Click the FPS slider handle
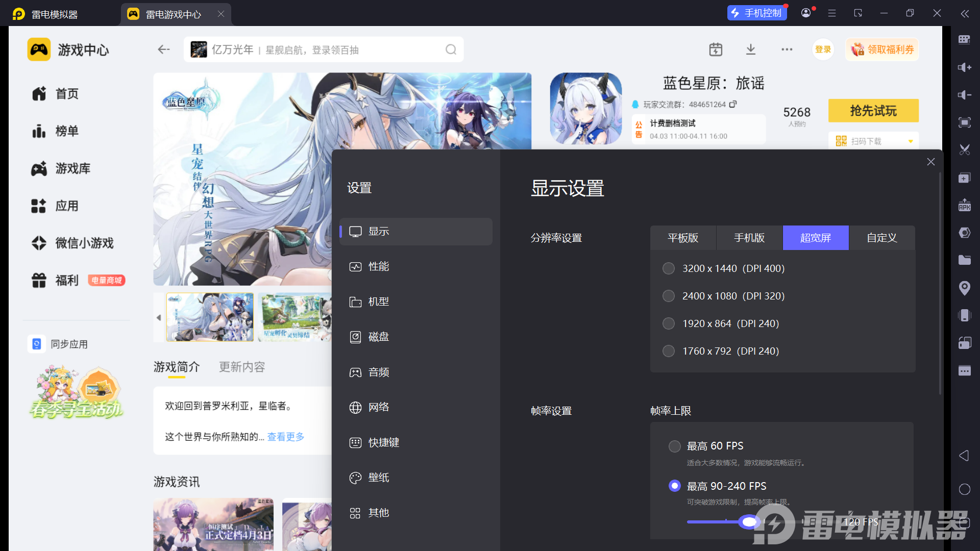Viewport: 980px width, 551px height. coord(749,522)
